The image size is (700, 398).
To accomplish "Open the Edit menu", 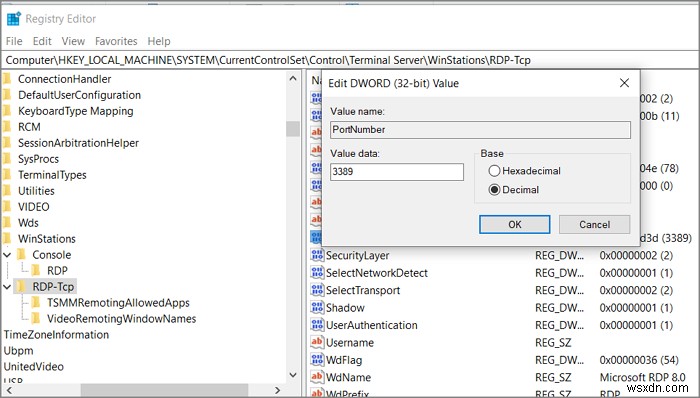I will click(42, 41).
